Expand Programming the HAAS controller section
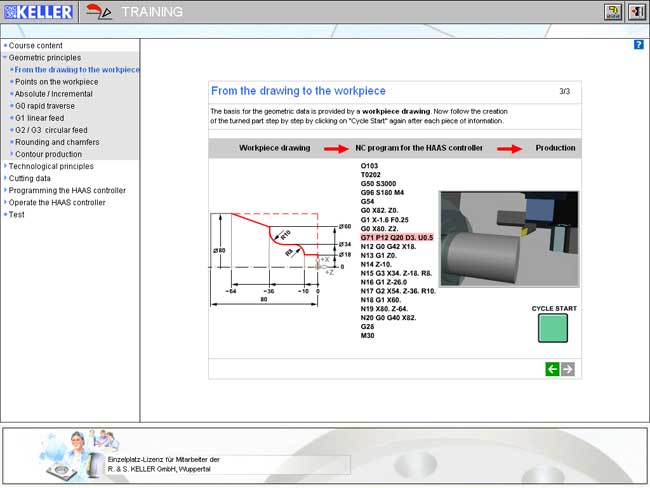The width and height of the screenshot is (650, 488). (x=67, y=190)
